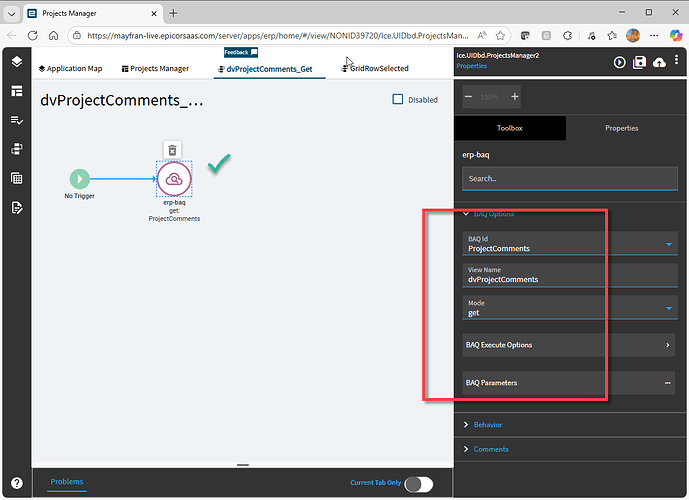Open the document edit icon in sidebar
This screenshot has height=500, width=689.
point(17,207)
